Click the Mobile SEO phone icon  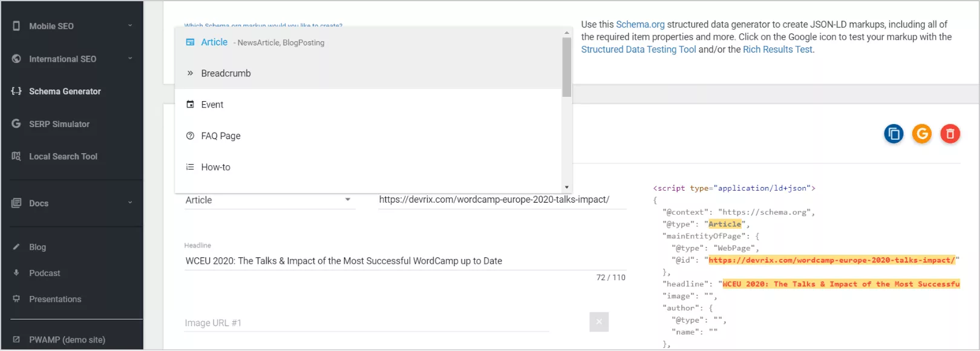click(x=16, y=26)
